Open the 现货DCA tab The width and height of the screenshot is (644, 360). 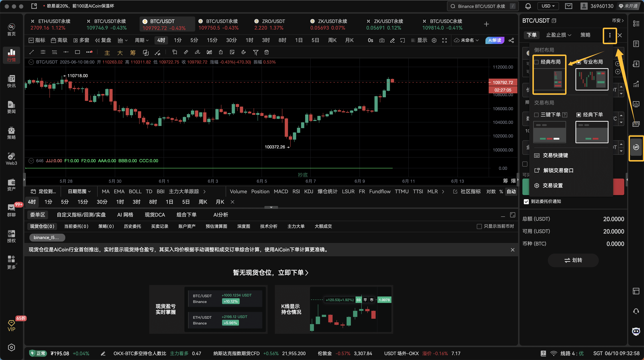click(155, 215)
